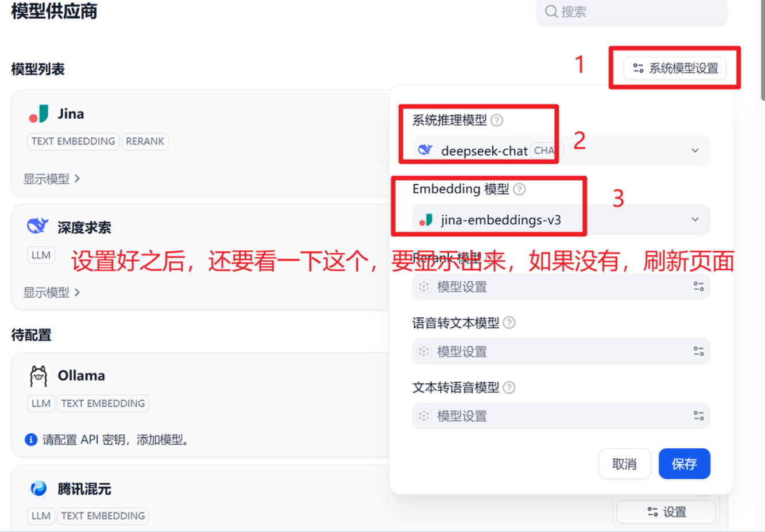Click the placeholder icon in 文本转语音 模型设置 field
The image size is (765, 532).
tap(424, 416)
